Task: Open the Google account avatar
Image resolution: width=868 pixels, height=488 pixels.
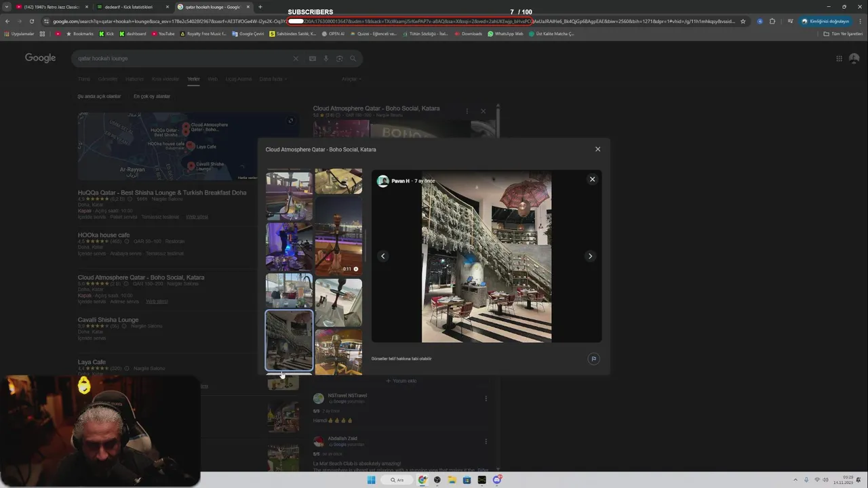Action: (854, 58)
